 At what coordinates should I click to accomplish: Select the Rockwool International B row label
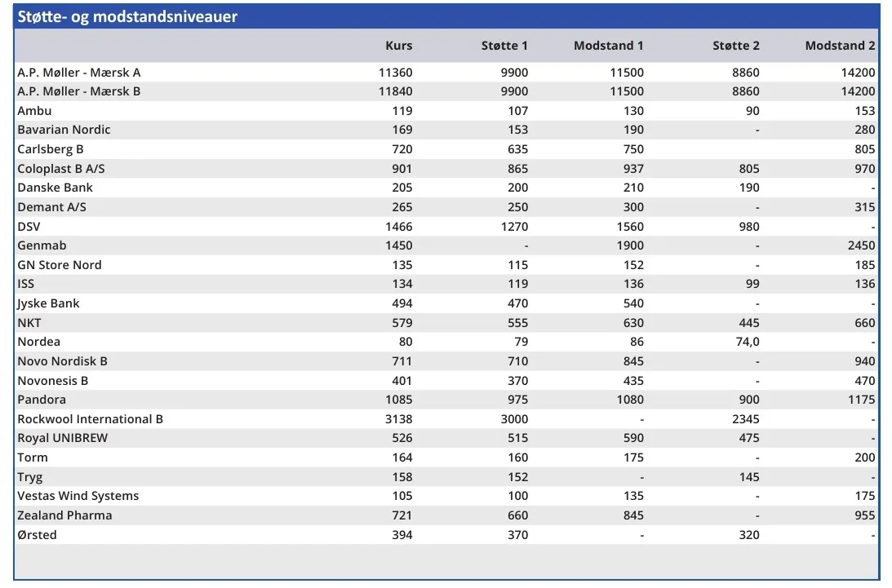click(x=90, y=419)
